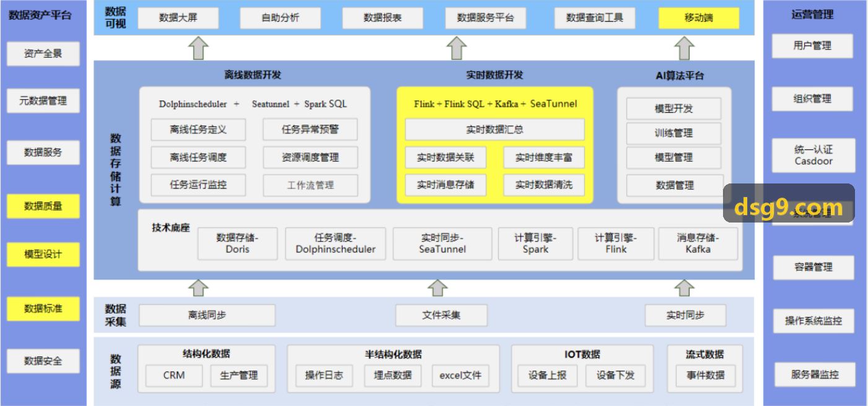Click the 实时维度丰富 box
This screenshot has width=868, height=406.
point(544,157)
